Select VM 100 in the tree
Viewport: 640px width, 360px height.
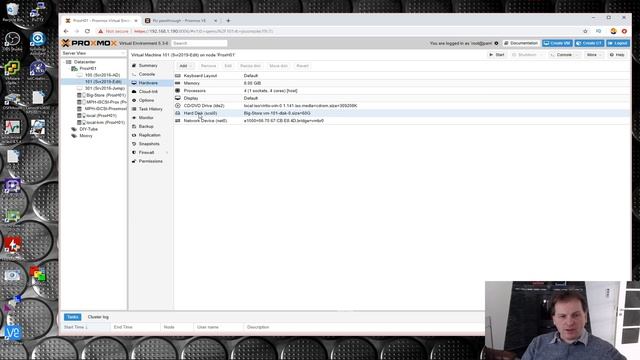coord(102,75)
